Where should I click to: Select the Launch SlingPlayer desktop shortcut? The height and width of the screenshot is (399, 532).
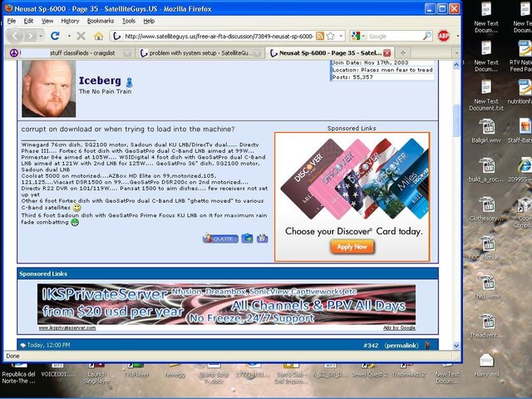click(x=96, y=374)
